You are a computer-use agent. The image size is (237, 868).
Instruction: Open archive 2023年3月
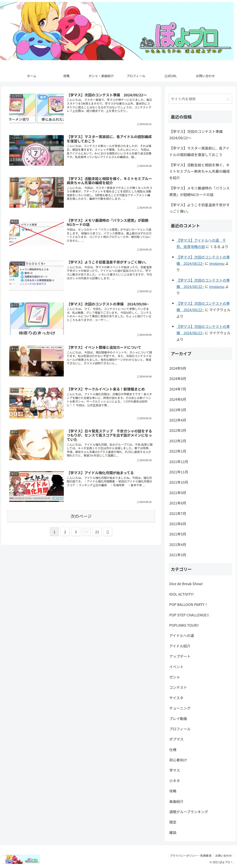pos(177,410)
